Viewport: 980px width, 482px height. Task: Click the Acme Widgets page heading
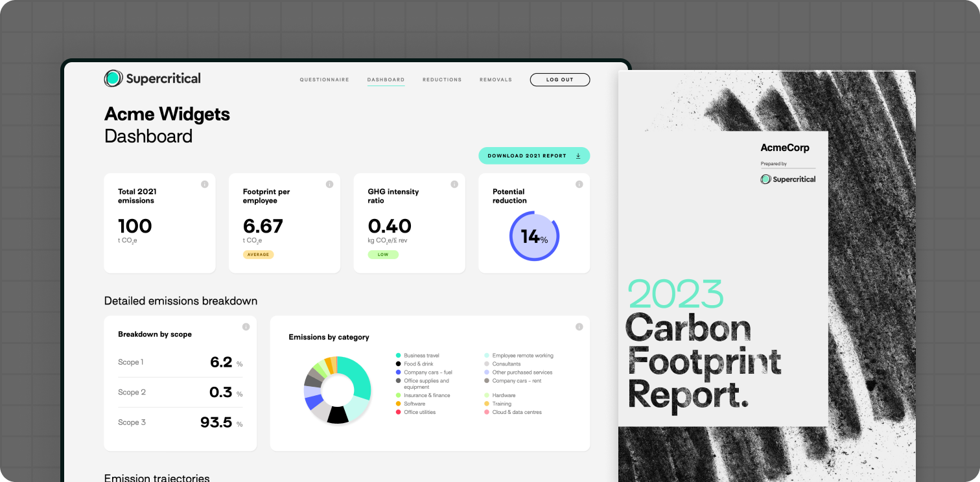(167, 114)
